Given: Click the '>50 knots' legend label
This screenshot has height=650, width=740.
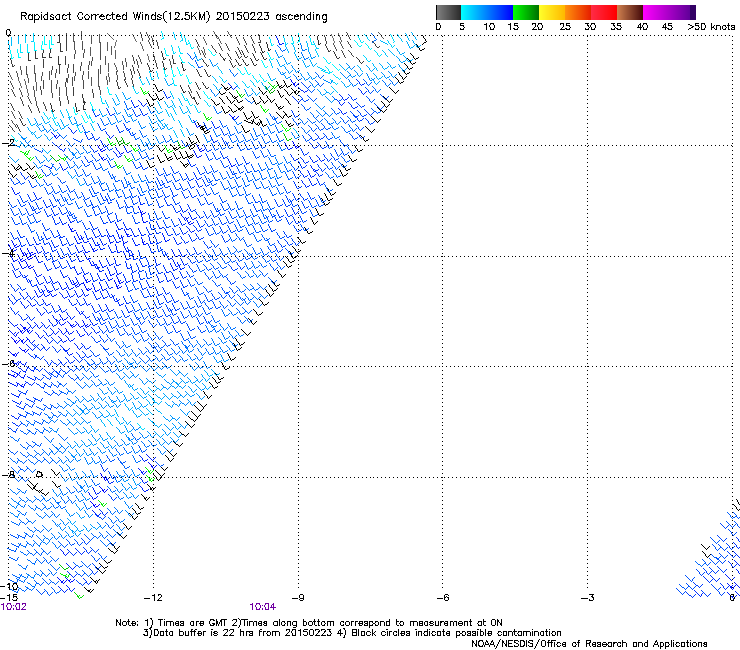Looking at the screenshot, I should pos(711,27).
